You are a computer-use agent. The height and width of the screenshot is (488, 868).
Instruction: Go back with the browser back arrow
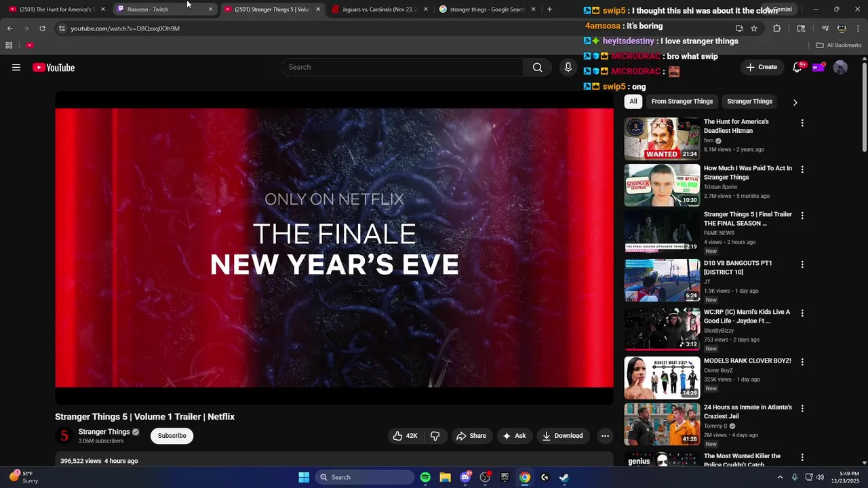9,28
